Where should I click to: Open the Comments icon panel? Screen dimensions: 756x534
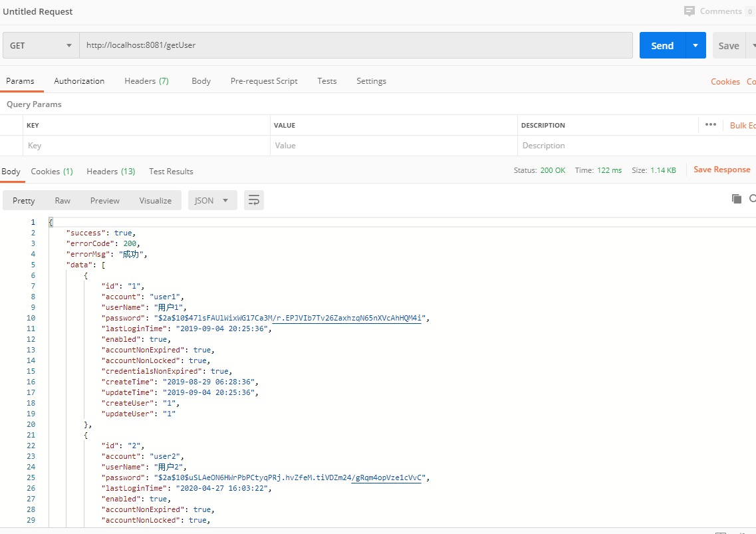tap(689, 11)
